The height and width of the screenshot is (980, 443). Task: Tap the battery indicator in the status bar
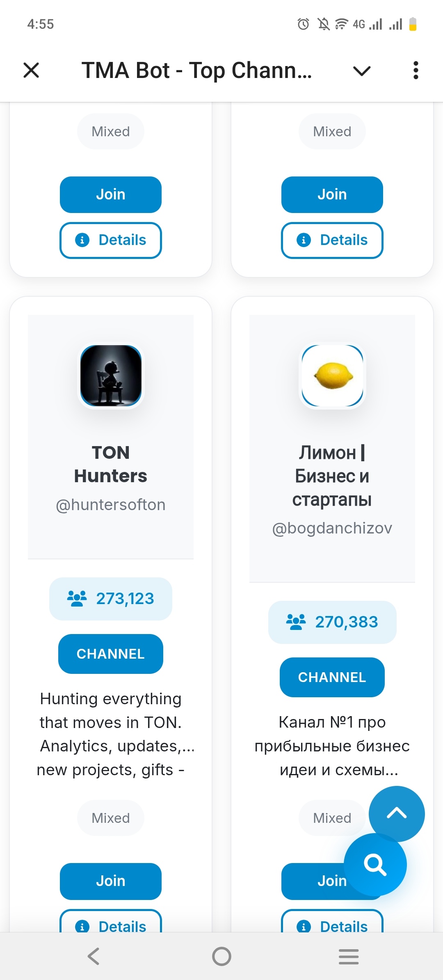413,23
